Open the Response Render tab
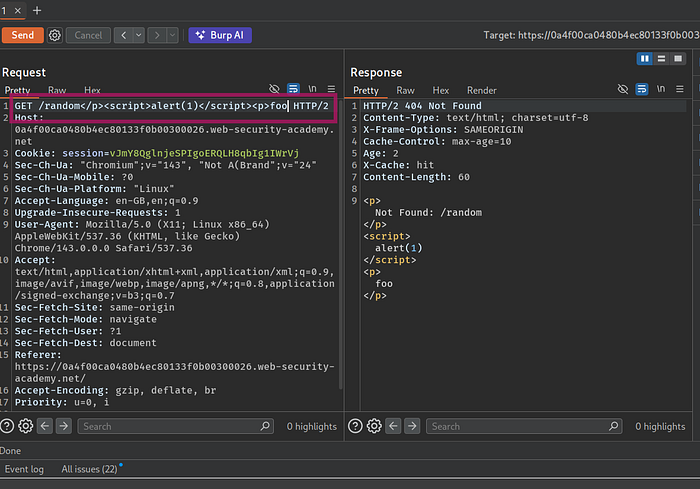 [x=482, y=90]
